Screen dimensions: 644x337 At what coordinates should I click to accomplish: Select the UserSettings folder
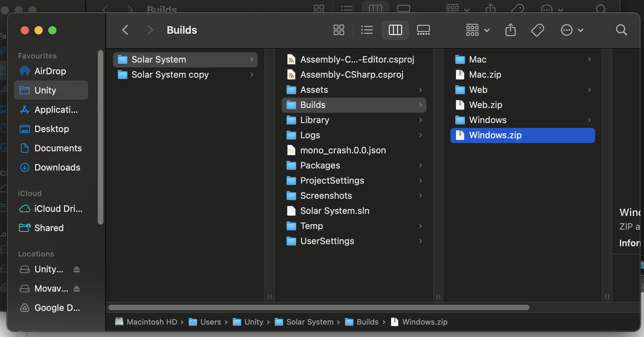354,241
